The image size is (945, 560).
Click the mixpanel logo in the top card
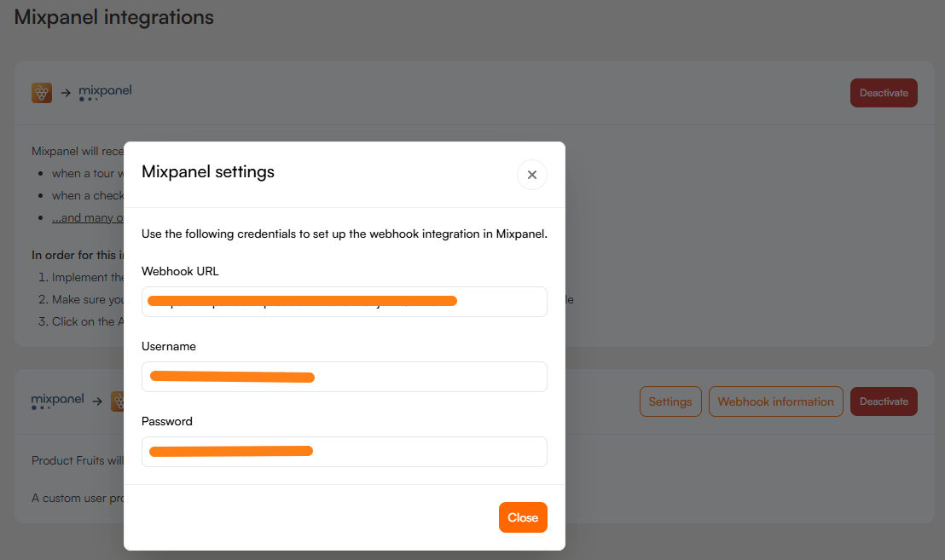coord(105,91)
